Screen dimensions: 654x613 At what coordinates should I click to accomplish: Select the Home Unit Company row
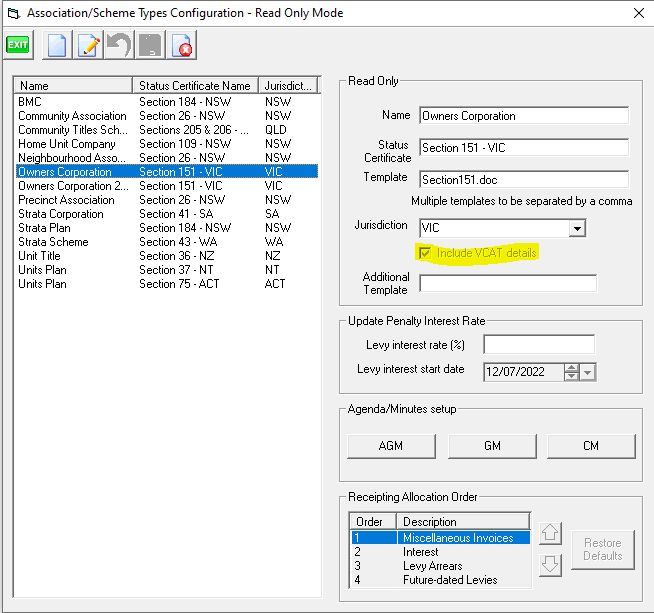tap(167, 144)
